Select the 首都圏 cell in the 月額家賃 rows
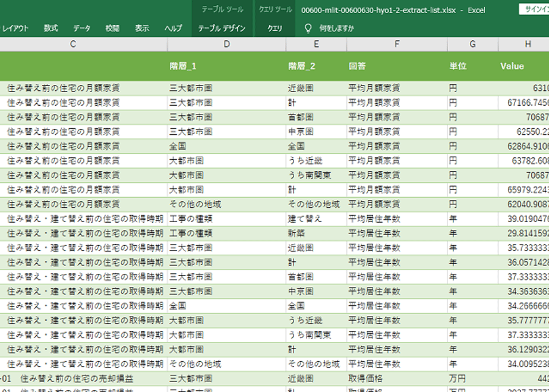This screenshot has height=392, width=549. click(316, 117)
